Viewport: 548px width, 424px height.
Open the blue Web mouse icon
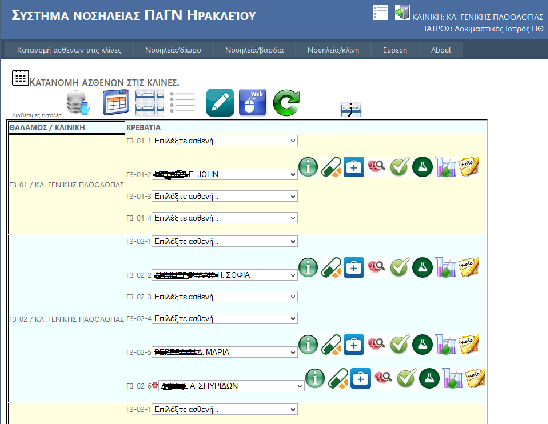(x=252, y=102)
